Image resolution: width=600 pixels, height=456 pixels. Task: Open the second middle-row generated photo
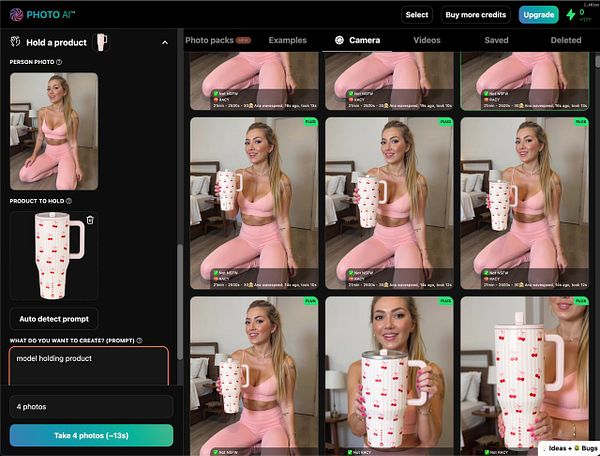coord(389,203)
